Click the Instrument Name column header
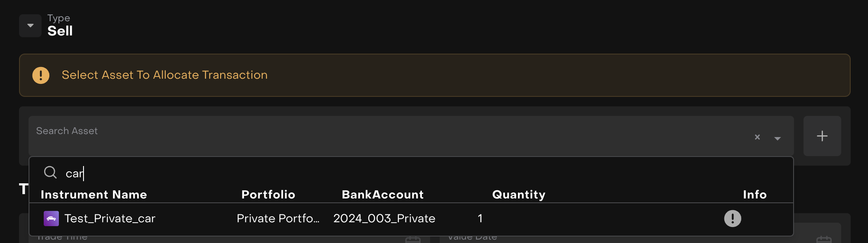Viewport: 868px width, 243px height. (93, 195)
